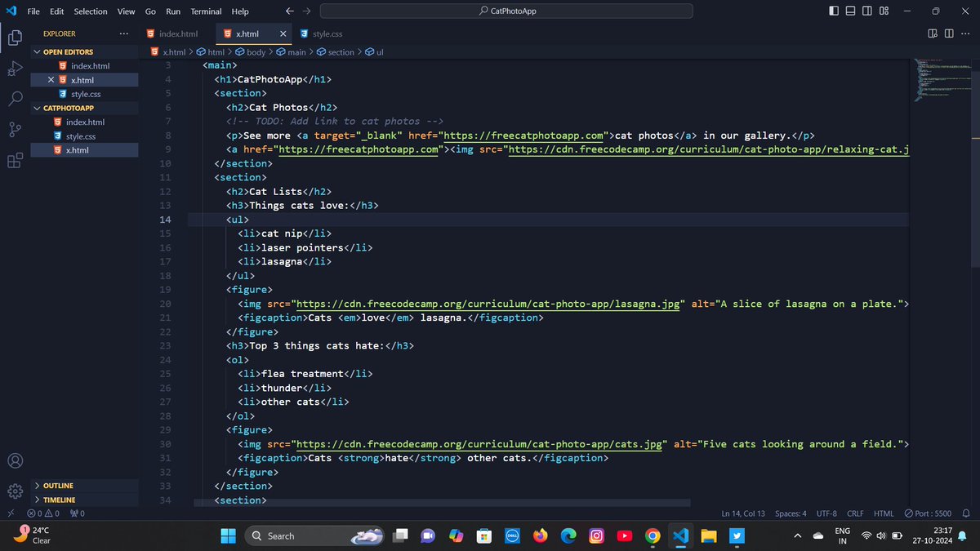Collapse the Open Editors section

pos(85,51)
